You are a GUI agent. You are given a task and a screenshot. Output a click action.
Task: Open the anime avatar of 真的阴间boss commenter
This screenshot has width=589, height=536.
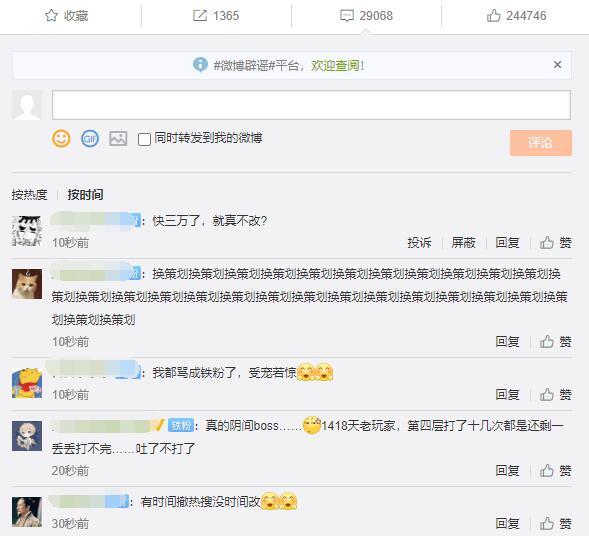[27, 436]
